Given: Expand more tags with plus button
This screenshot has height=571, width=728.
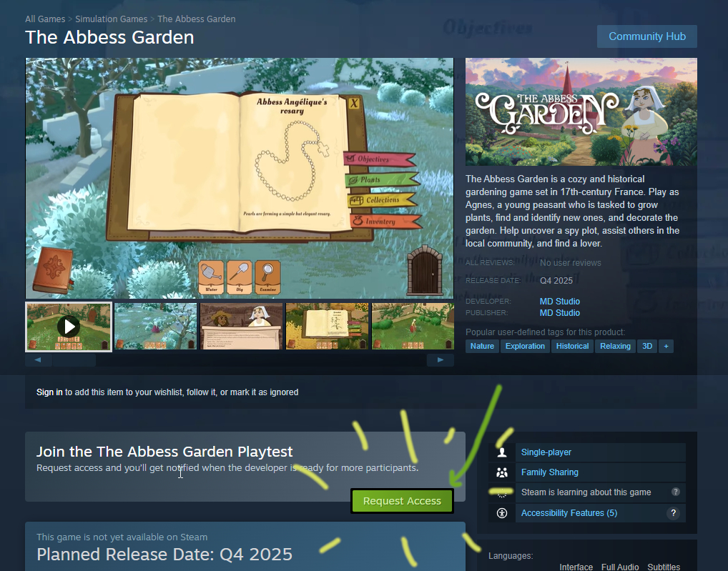Looking at the screenshot, I should click(x=666, y=346).
